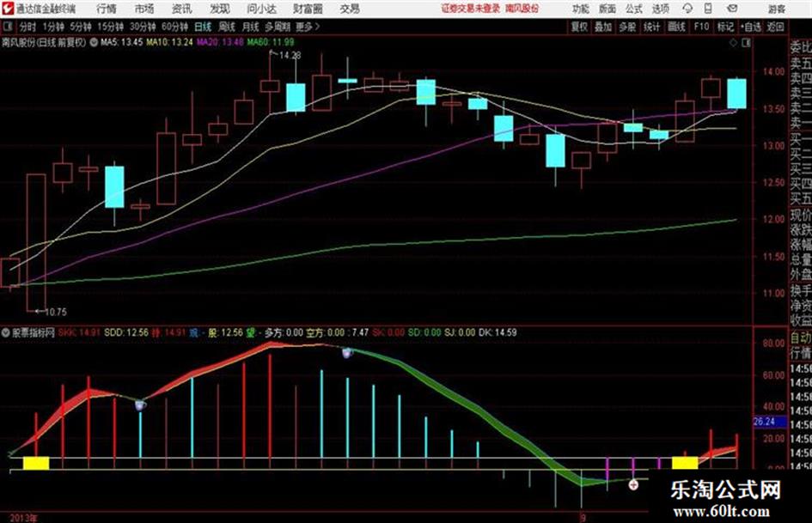Click the large cyan candle at 14.00 on the far right
Screen dimensions: 812x523
736,94
